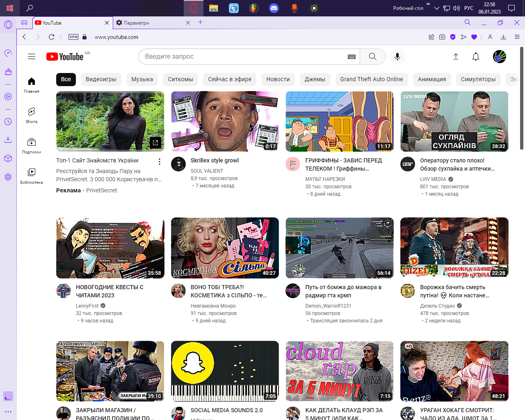The image size is (525, 420).
Task: Open the LVIV MEDIA channel name link
Action: click(x=433, y=179)
